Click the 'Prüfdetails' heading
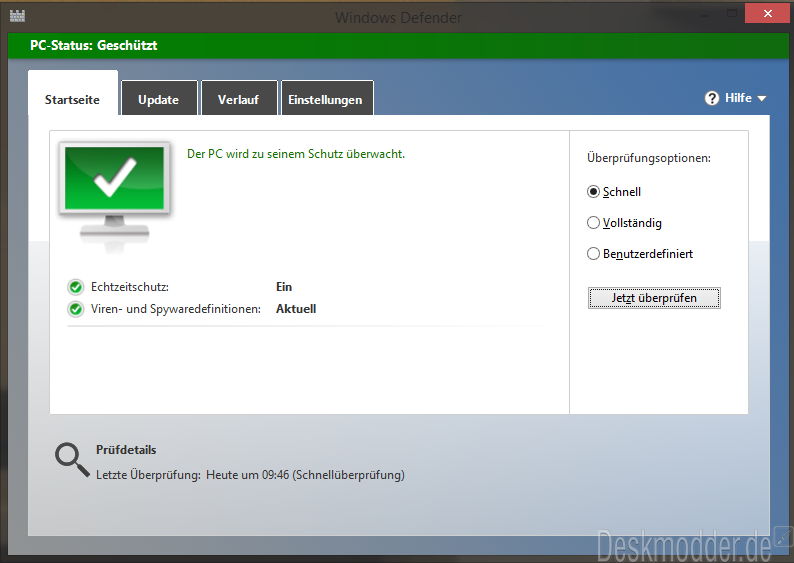Screen dimensions: 794x563 pyautogui.click(x=126, y=450)
